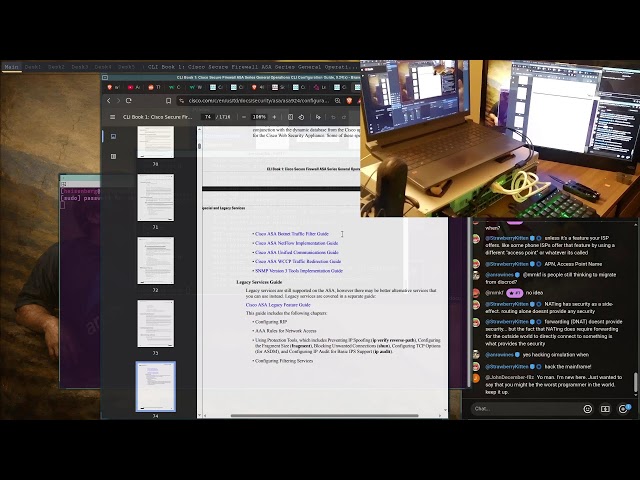Select the page 70 thumbnail
Screen dimensions: 640x480
[156, 142]
